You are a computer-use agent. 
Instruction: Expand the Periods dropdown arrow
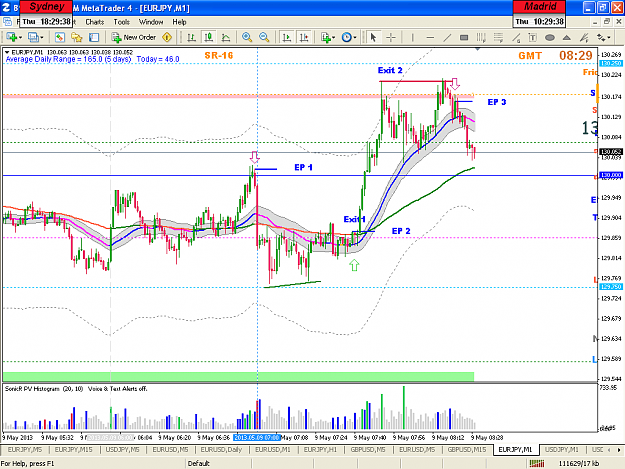[355, 38]
